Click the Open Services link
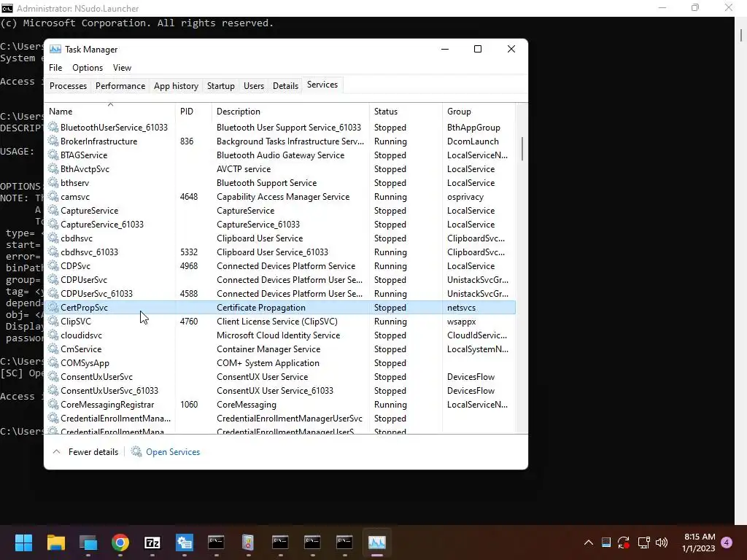The width and height of the screenshot is (747, 560). [x=173, y=452]
